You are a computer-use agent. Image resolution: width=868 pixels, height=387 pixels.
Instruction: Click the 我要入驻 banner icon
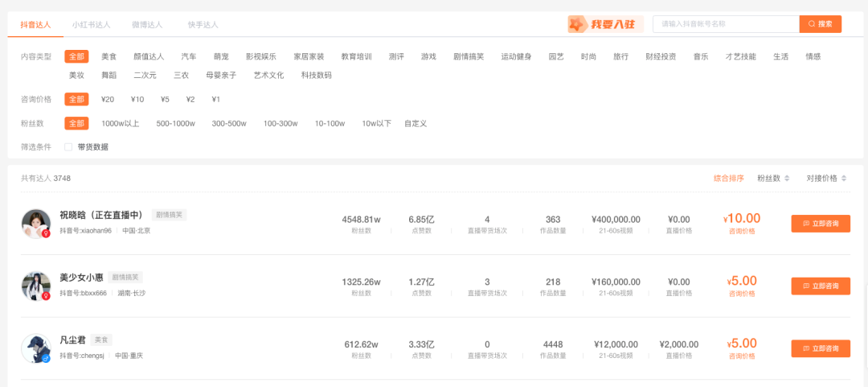click(x=606, y=24)
